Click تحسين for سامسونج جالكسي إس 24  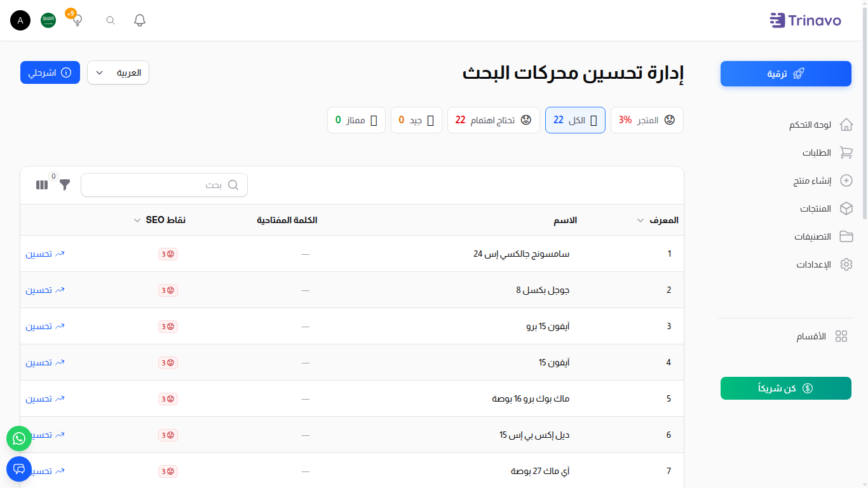45,254
